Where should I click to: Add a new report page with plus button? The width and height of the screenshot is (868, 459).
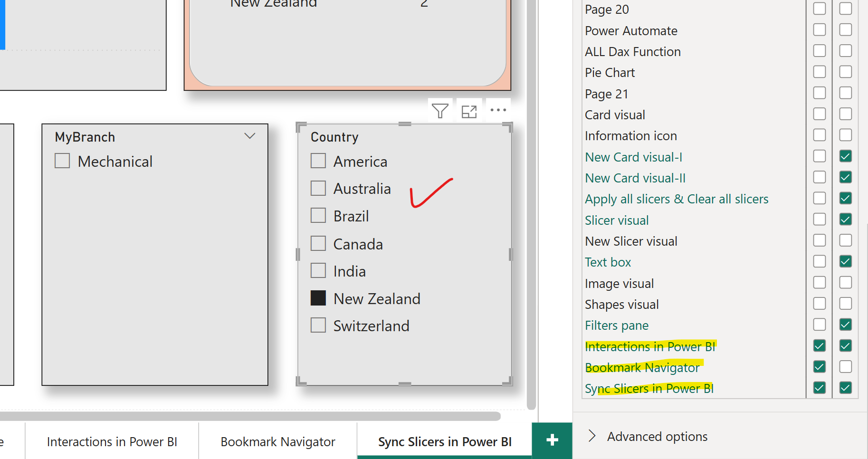[x=552, y=440]
